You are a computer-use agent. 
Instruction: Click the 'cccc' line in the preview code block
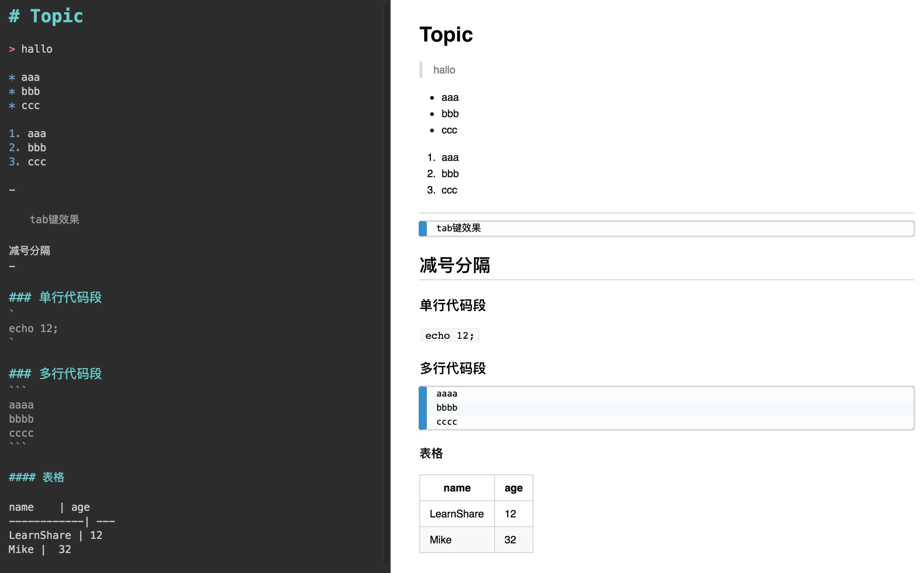point(447,422)
